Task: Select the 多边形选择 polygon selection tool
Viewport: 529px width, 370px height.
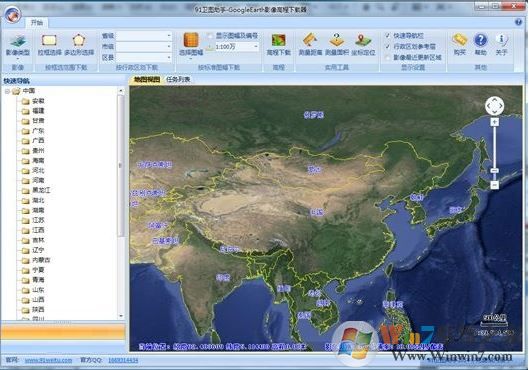Action: pos(79,45)
